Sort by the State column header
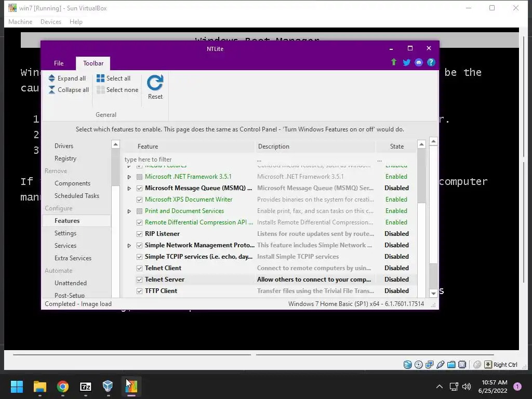 click(396, 146)
